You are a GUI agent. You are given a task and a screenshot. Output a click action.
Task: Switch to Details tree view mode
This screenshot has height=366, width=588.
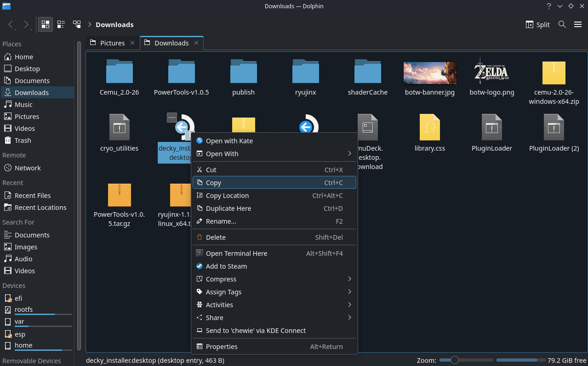pyautogui.click(x=77, y=24)
